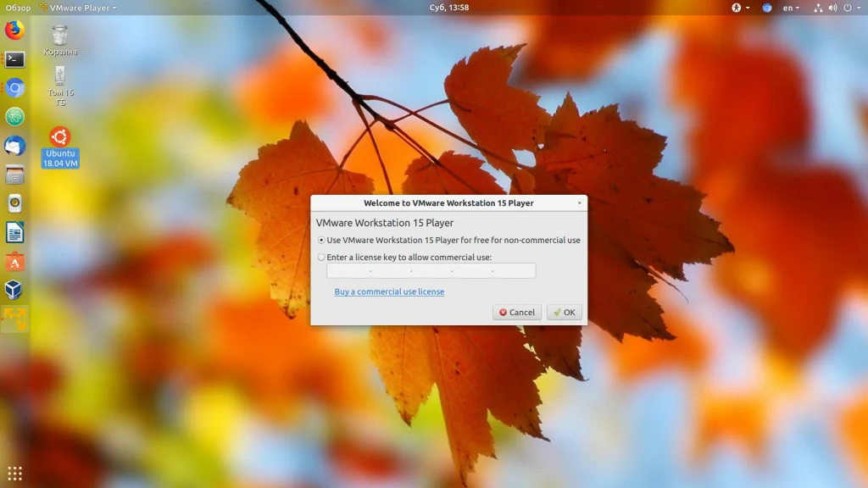This screenshot has height=488, width=868.
Task: Click the VMware Workstation 15 Player heading text
Action: 385,223
